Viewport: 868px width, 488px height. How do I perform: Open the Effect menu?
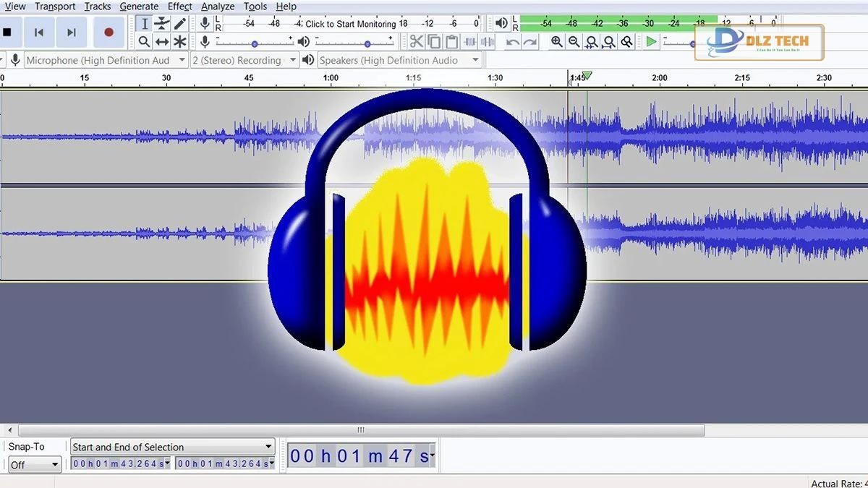(x=180, y=7)
